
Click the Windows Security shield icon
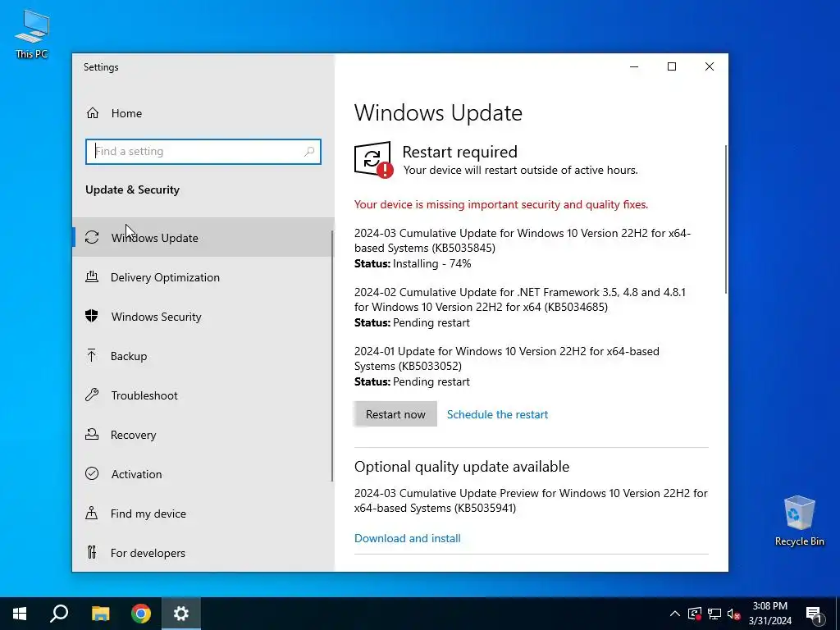click(92, 316)
